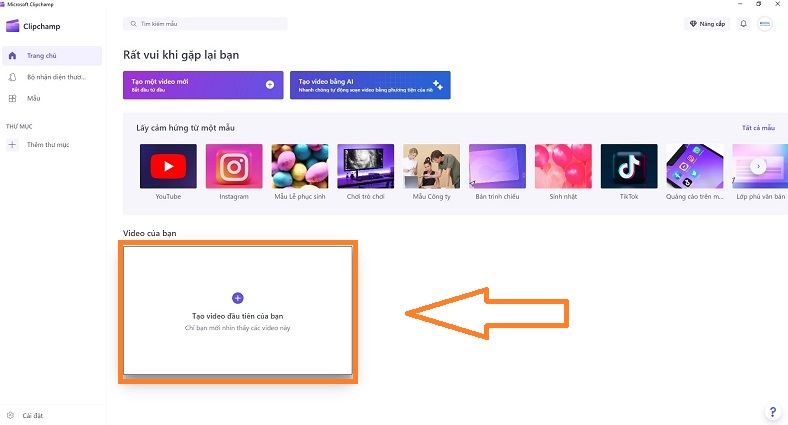Click the plus icon for Thêm thư mục
The width and height of the screenshot is (788, 425).
[12, 145]
